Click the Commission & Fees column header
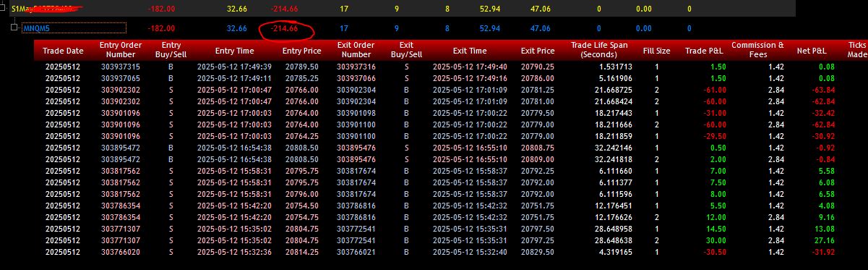The width and height of the screenshot is (868, 270). (757, 50)
